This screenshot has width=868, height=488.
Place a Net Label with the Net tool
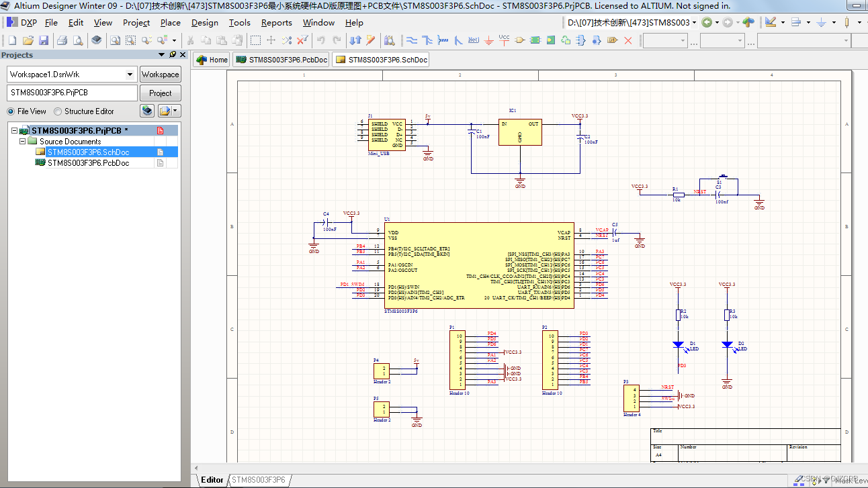click(x=473, y=40)
